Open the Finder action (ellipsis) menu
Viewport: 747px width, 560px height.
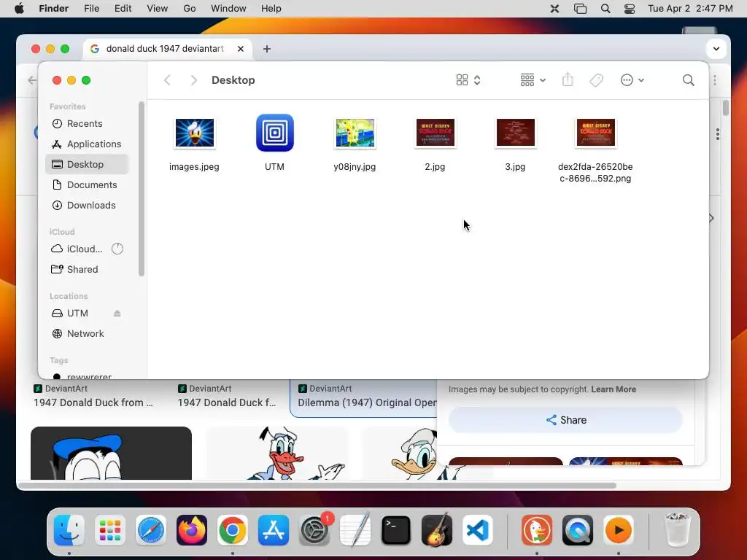click(x=632, y=80)
